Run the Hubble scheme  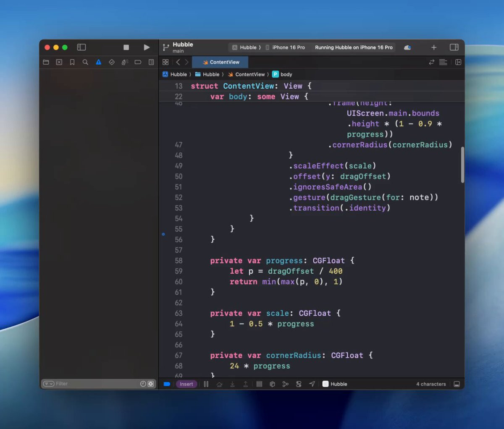point(147,47)
